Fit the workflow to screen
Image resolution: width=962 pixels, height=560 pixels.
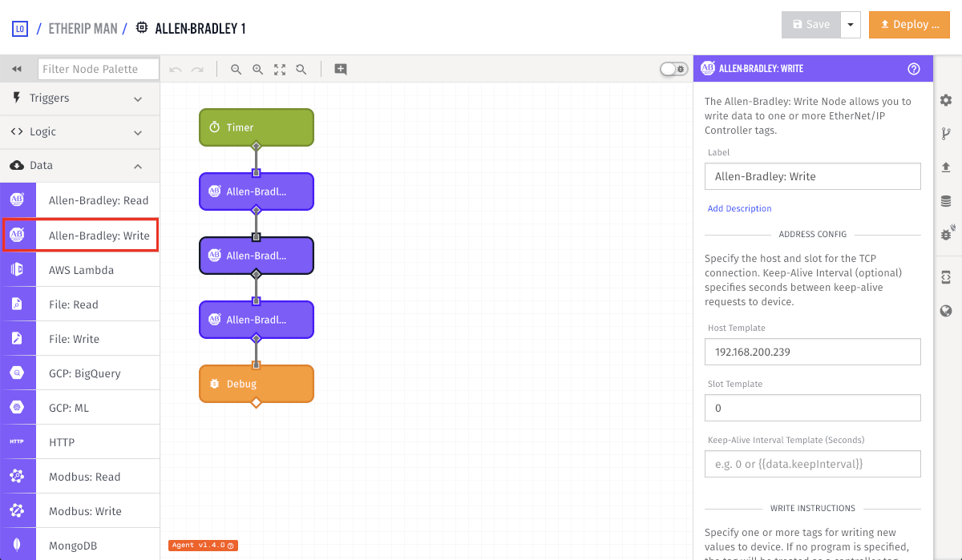tap(280, 70)
